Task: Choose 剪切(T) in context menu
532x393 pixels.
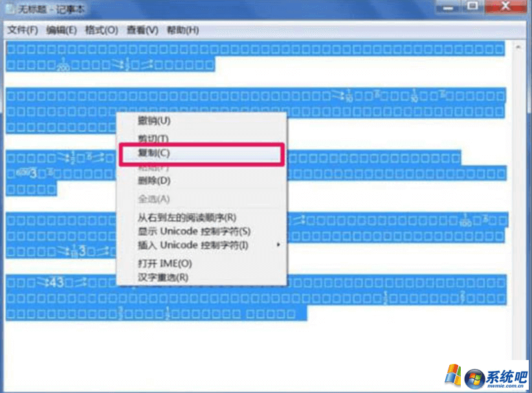Action: [201, 138]
